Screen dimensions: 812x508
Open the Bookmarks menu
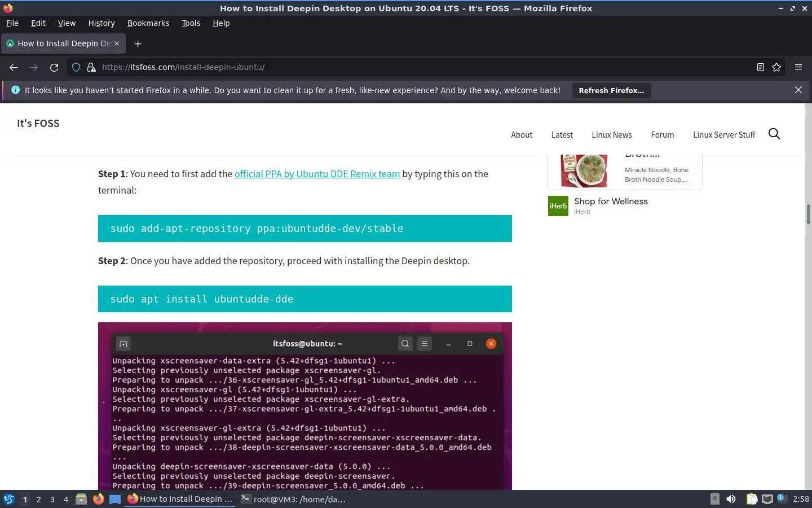point(148,23)
